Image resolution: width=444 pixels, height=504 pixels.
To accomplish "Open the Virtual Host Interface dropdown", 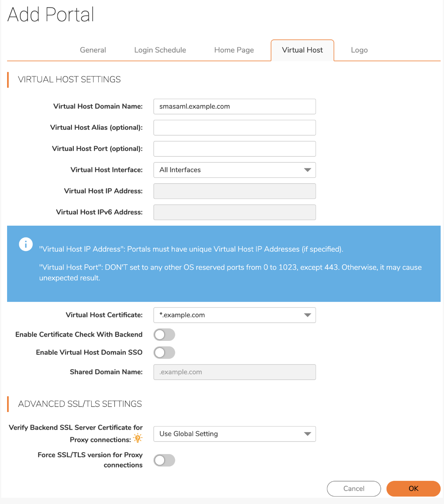I will 235,170.
